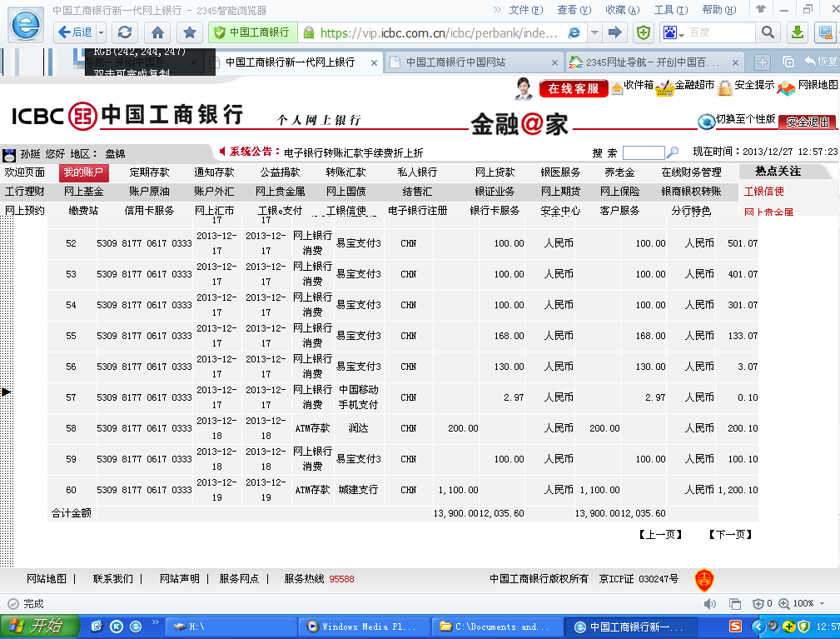
Task: Open 金融超市 shopping cart icon
Action: [664, 87]
